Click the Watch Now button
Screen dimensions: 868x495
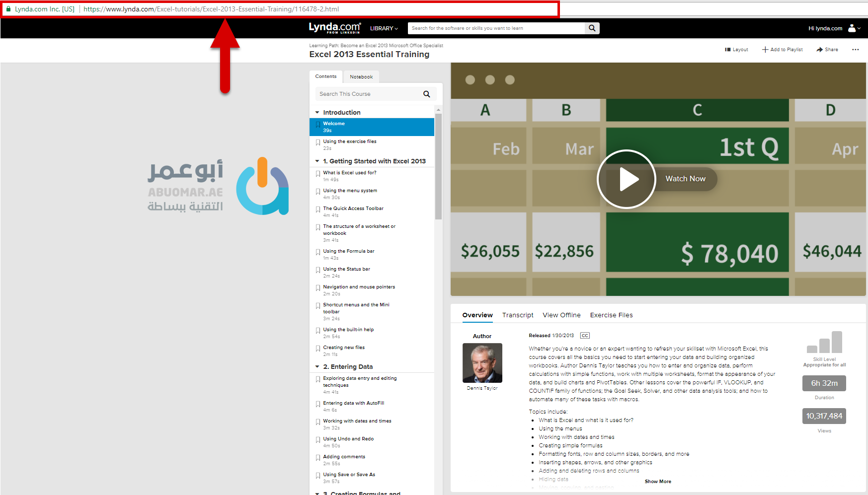685,179
